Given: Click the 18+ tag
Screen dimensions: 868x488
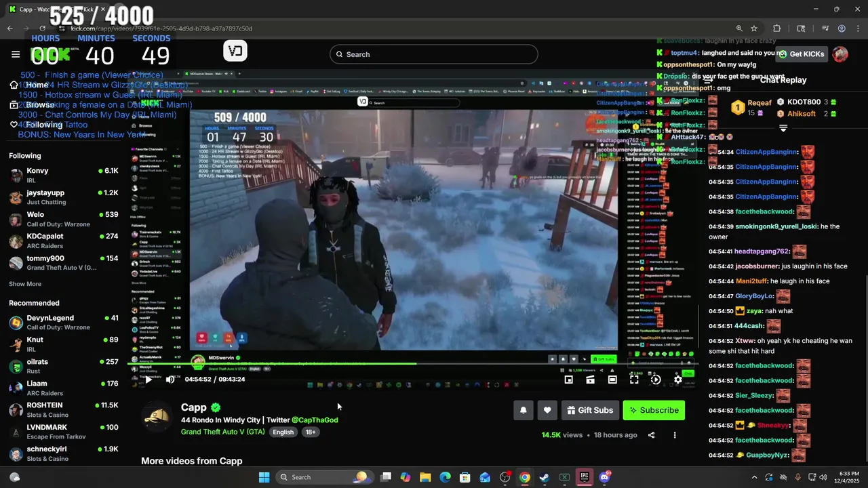Looking at the screenshot, I should tap(310, 432).
